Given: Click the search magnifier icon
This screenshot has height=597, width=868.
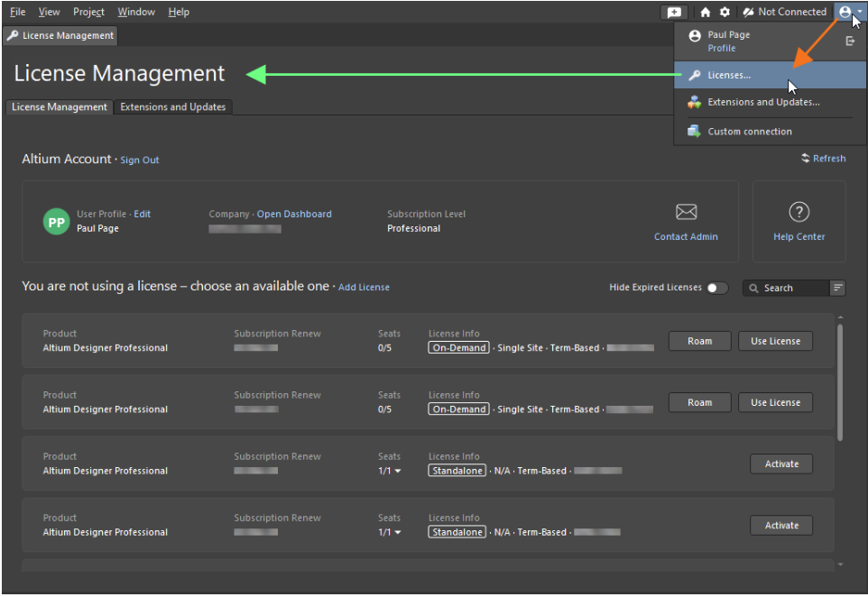Looking at the screenshot, I should pyautogui.click(x=753, y=289).
